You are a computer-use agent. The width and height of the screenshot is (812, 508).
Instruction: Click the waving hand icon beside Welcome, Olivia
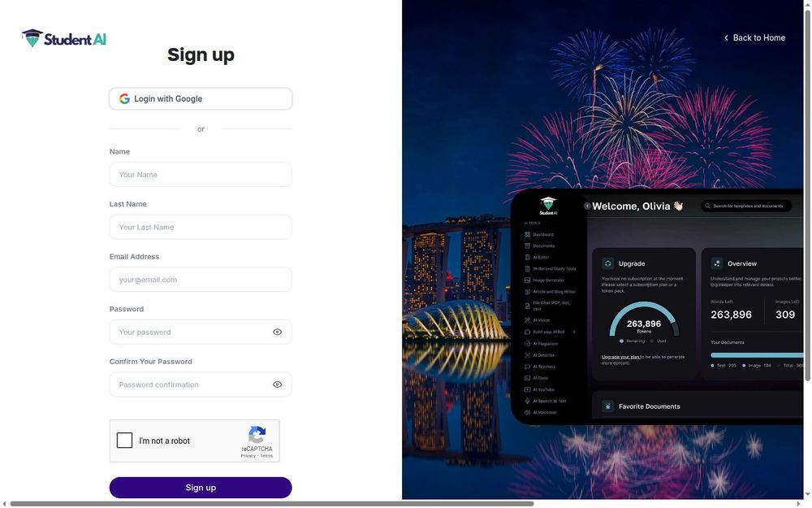[x=678, y=206]
